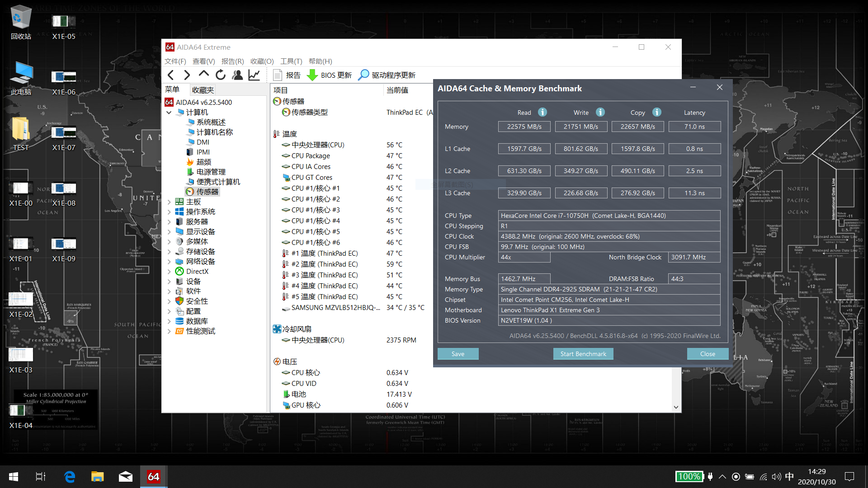Select 安全性 tree item
Image resolution: width=868 pixels, height=488 pixels.
pyautogui.click(x=197, y=301)
